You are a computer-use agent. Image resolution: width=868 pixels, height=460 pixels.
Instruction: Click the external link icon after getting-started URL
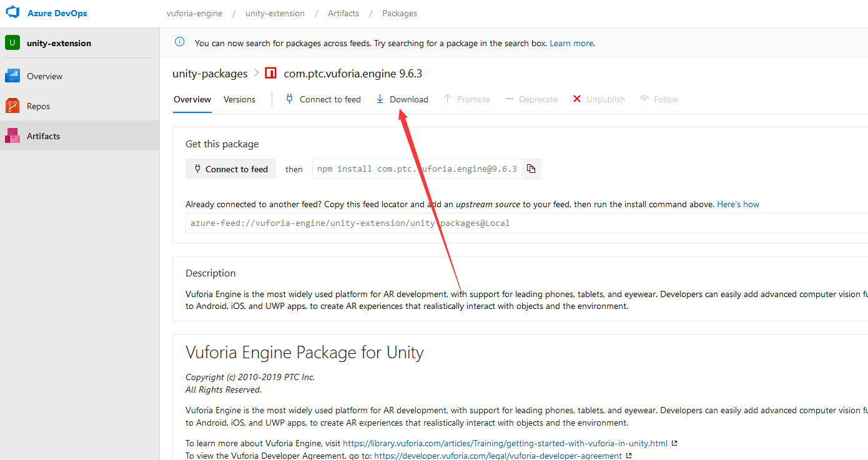(674, 443)
